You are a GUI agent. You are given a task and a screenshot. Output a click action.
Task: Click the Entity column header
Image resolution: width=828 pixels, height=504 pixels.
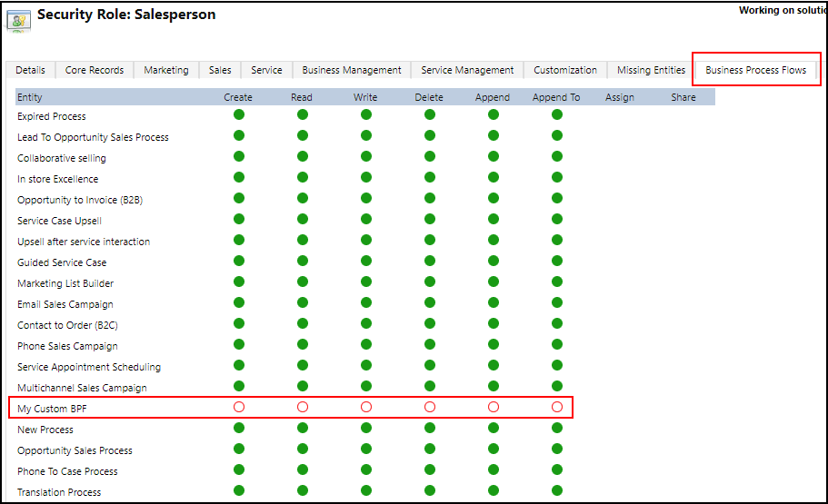(30, 97)
